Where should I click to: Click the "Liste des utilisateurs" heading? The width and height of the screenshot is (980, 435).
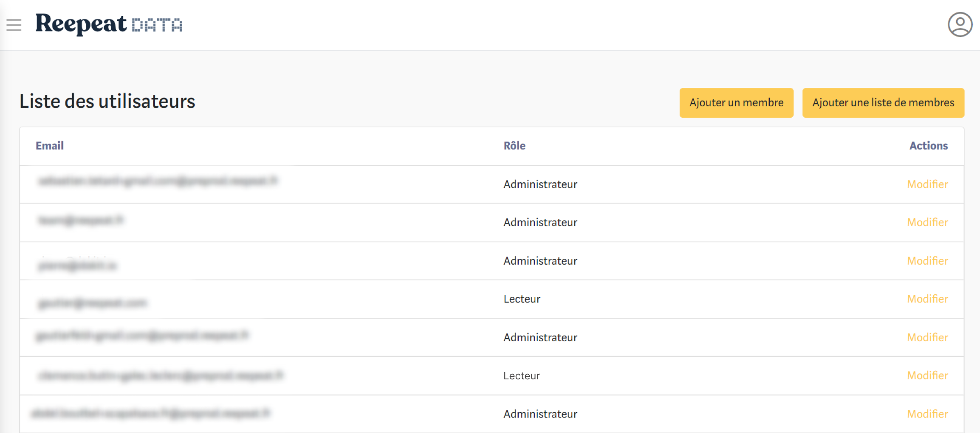pos(107,102)
